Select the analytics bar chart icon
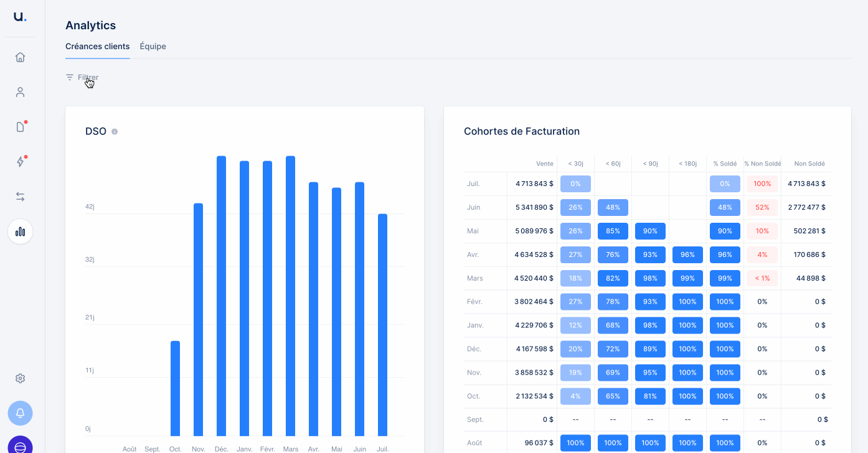This screenshot has height=453, width=868. (21, 231)
